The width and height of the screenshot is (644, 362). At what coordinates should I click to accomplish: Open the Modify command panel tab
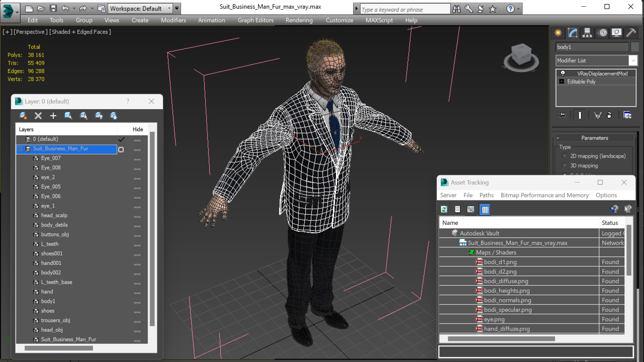click(x=573, y=32)
